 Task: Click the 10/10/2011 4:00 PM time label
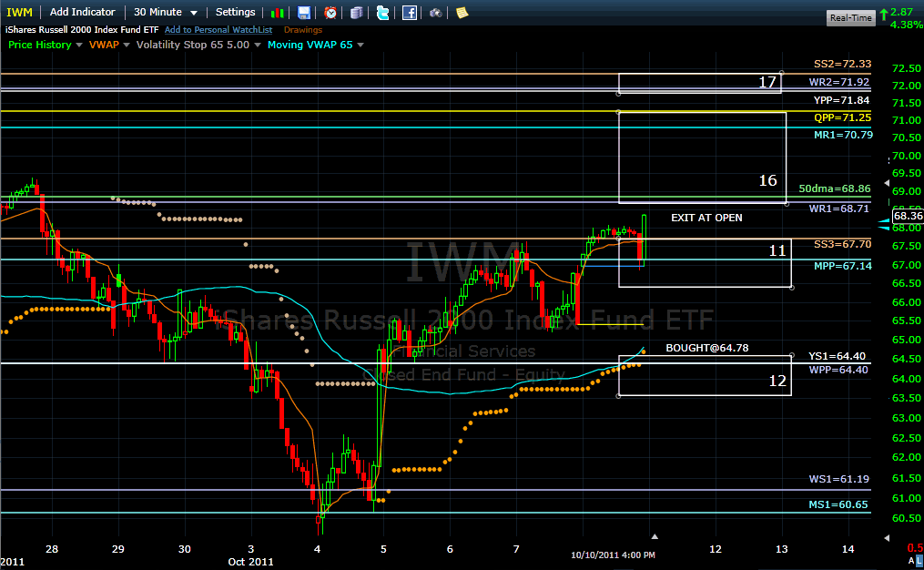tap(613, 555)
